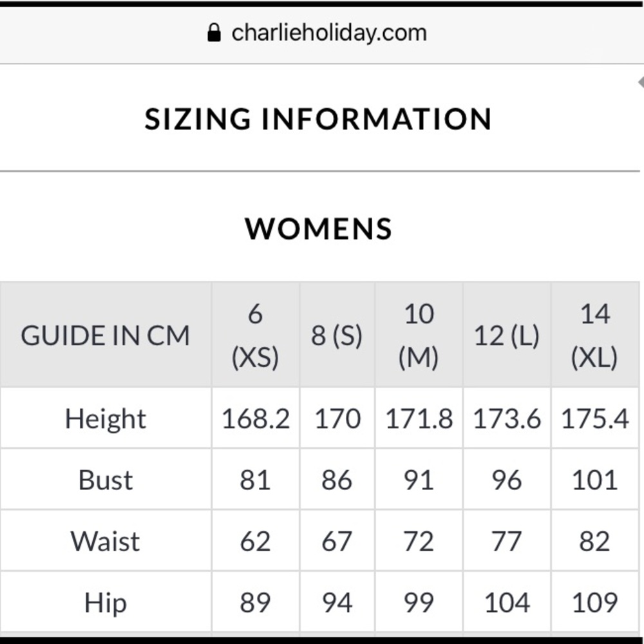Click the Bust row label
644x644 pixels.
pyautogui.click(x=106, y=479)
